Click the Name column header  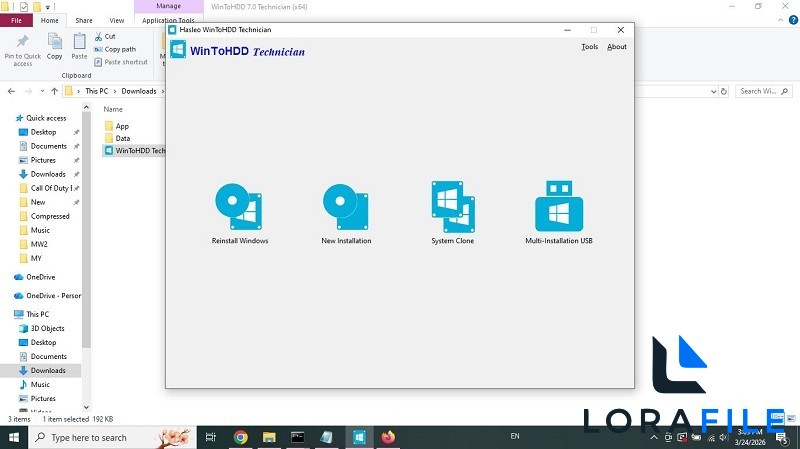113,109
